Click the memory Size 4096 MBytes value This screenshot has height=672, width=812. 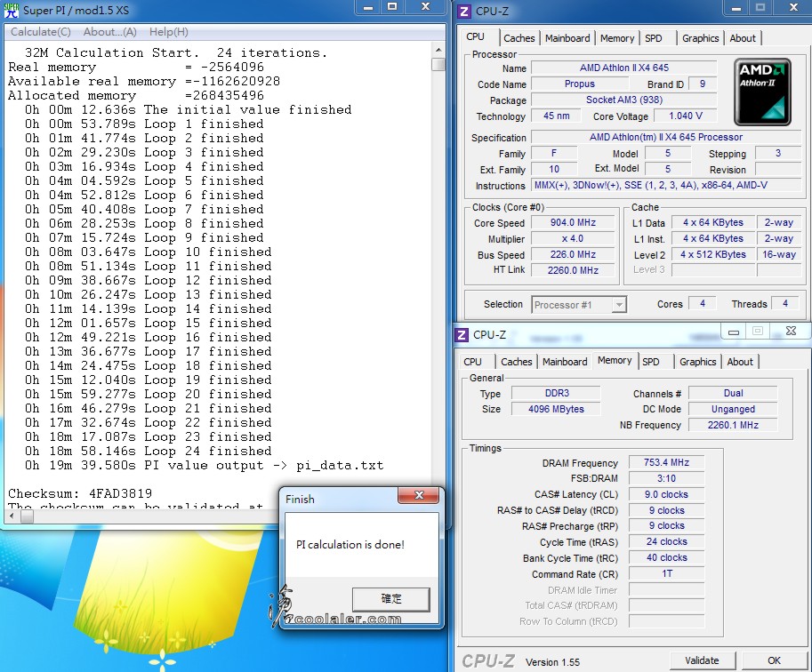(556, 409)
